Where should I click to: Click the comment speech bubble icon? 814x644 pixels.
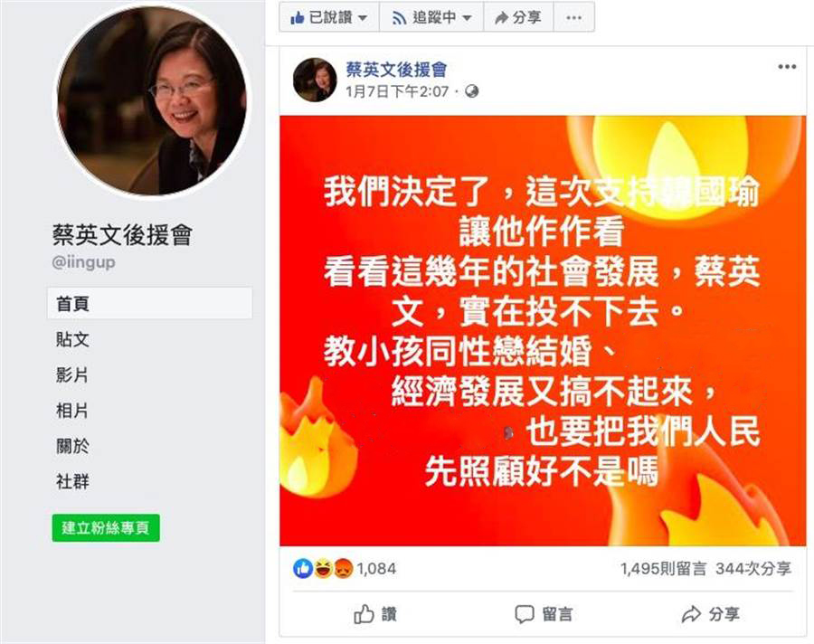(x=525, y=614)
